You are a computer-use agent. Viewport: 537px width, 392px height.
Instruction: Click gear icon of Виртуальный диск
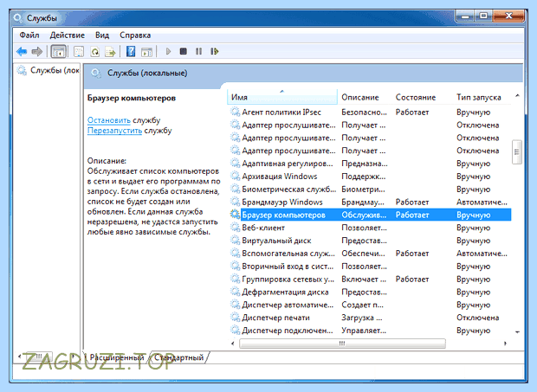pos(235,241)
